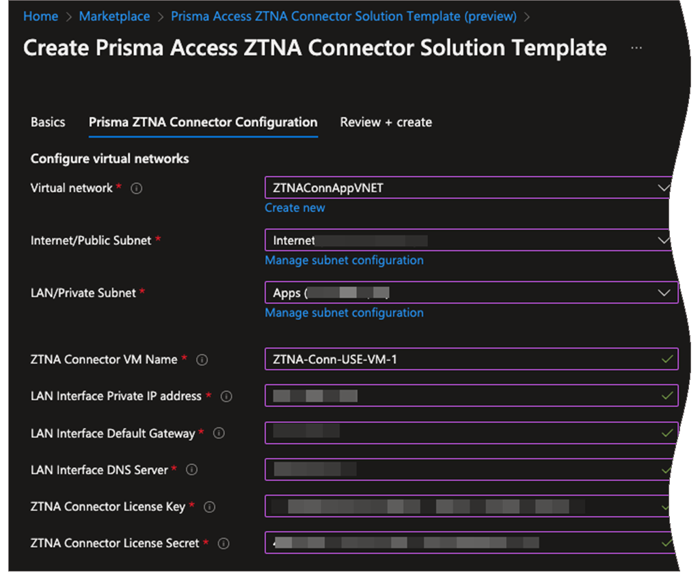
Task: Go to Marketplace in the breadcrumb
Action: point(114,16)
